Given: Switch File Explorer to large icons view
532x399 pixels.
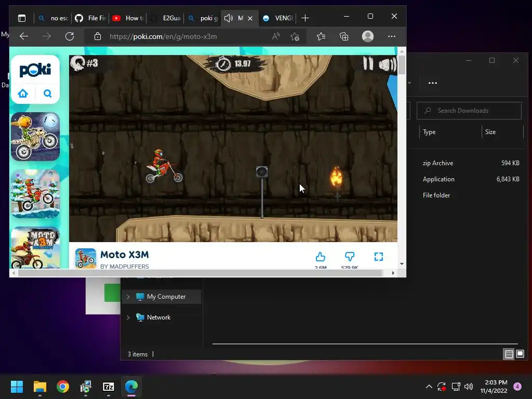Looking at the screenshot, I should click(x=520, y=354).
